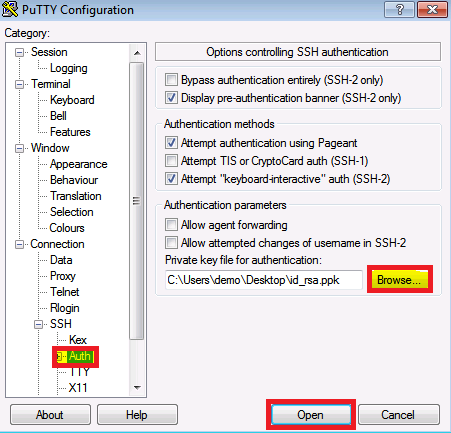The image size is (451, 433).
Task: Open the Proxy settings category
Action: [63, 276]
